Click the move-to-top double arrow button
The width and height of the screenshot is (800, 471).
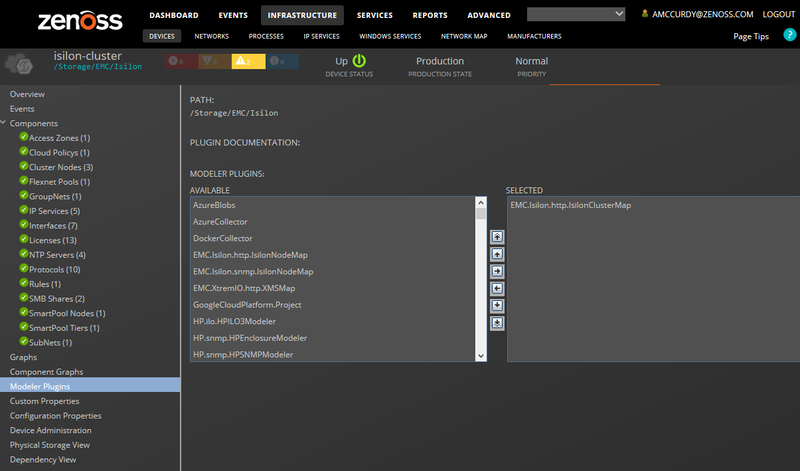click(497, 237)
